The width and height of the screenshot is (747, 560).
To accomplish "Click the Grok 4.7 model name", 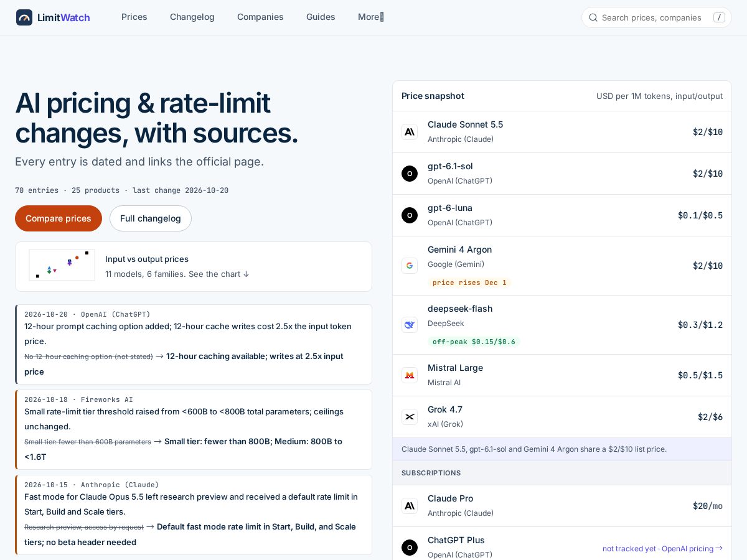I will coord(445,409).
